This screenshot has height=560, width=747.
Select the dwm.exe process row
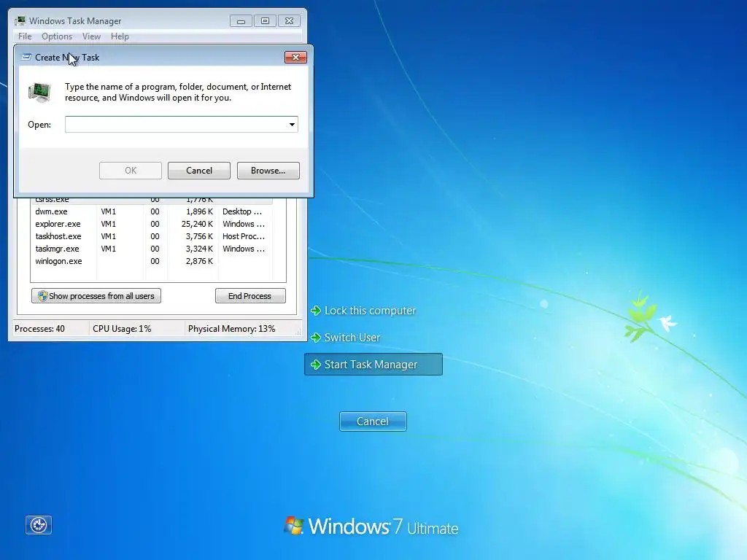152,211
